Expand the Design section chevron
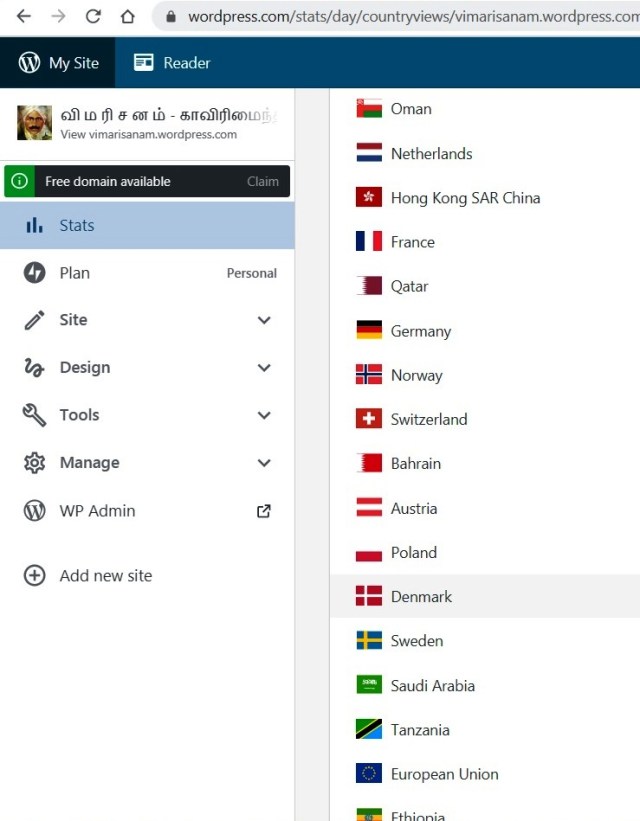640x821 pixels. coord(264,368)
